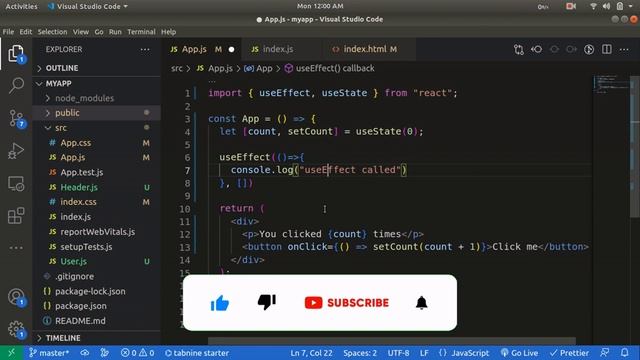Open the Extensions view icon
This screenshot has width=640, height=360.
pos(16,216)
